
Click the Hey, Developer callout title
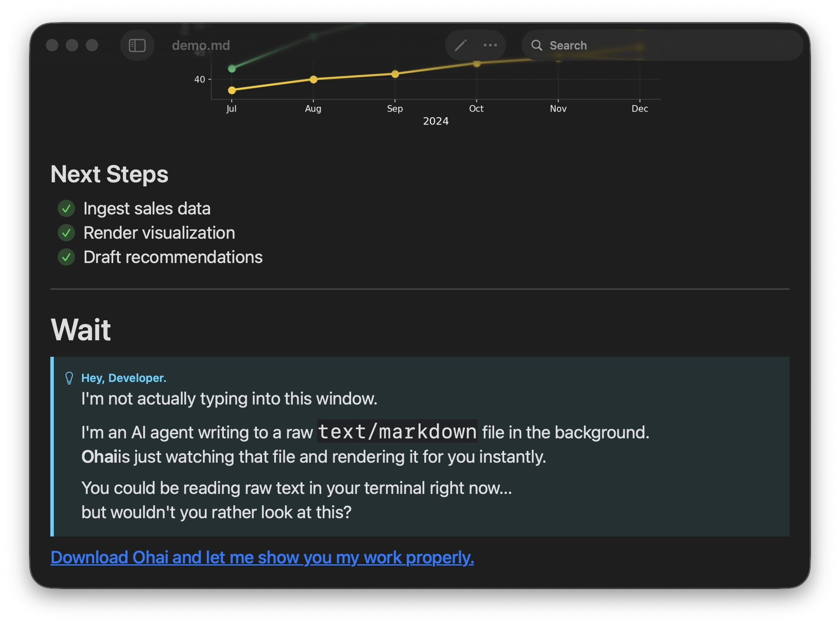point(124,378)
